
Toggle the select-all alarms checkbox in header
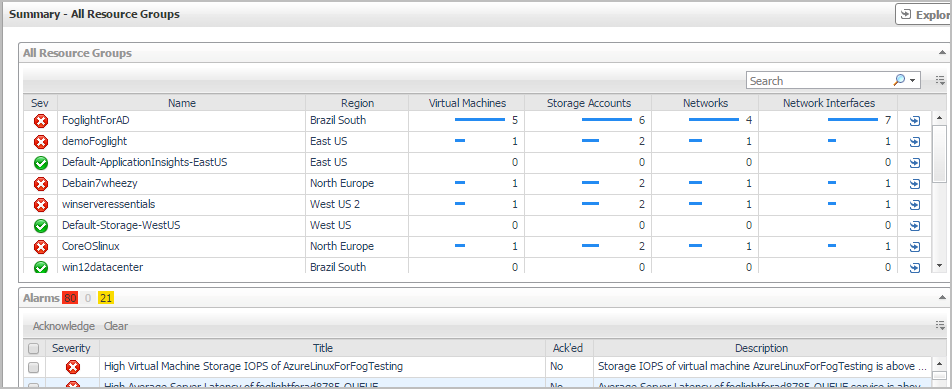[x=34, y=348]
